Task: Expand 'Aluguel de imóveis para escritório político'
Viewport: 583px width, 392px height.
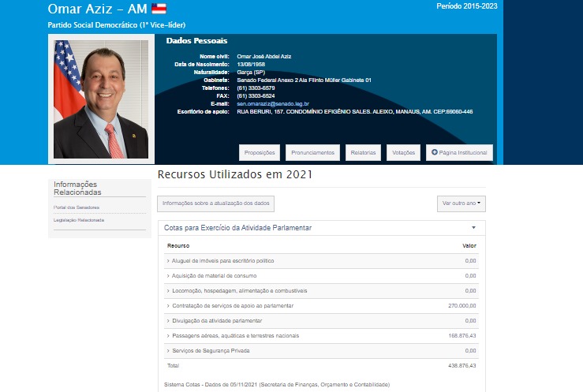Action: pyautogui.click(x=221, y=260)
